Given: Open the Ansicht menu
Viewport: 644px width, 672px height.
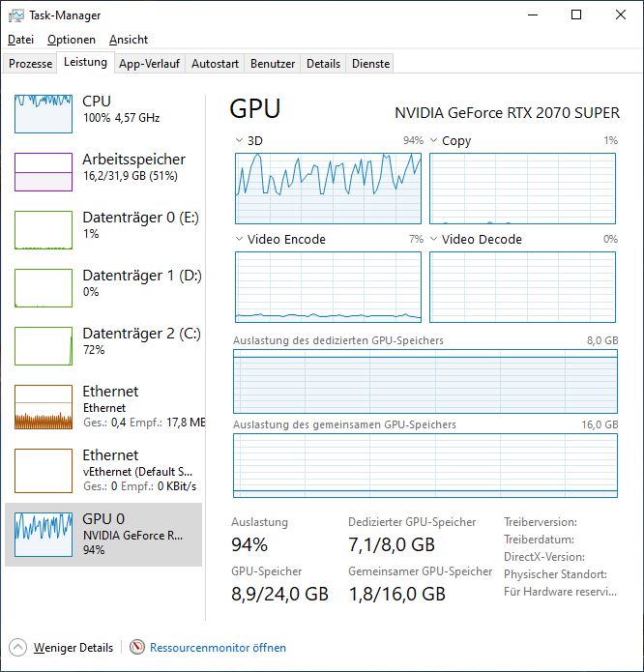Looking at the screenshot, I should (129, 40).
